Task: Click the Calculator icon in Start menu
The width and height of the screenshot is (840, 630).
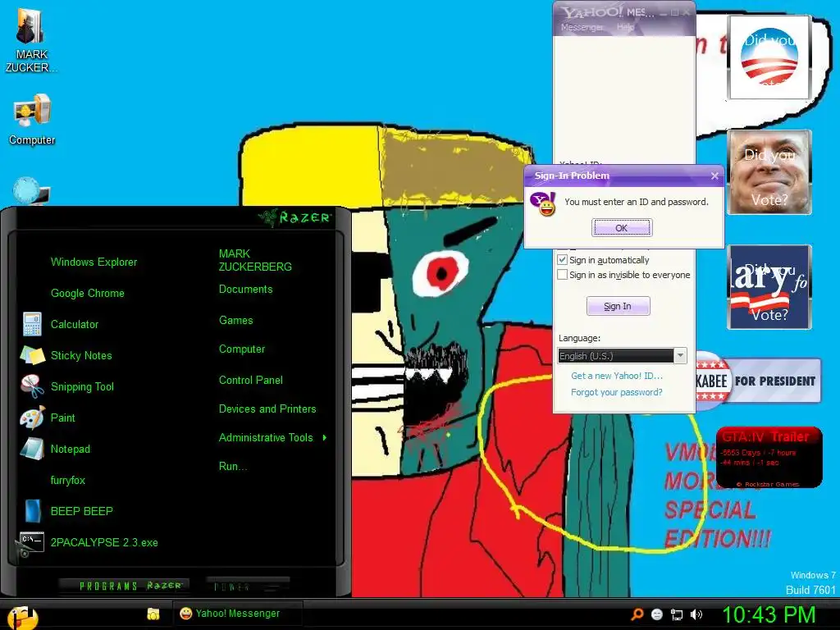Action: pos(32,324)
